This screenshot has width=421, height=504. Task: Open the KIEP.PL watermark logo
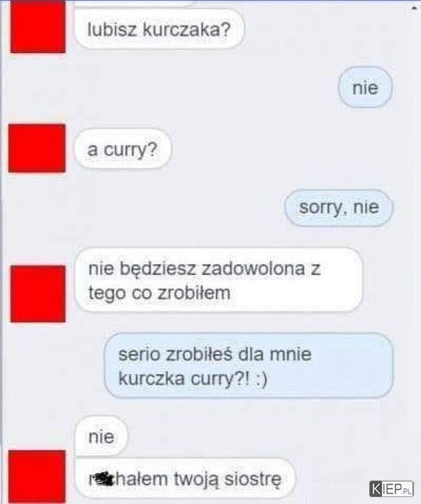[x=391, y=489]
